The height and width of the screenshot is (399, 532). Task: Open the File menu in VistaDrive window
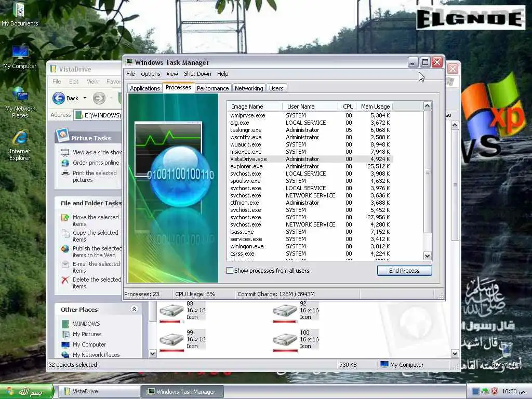(x=57, y=82)
